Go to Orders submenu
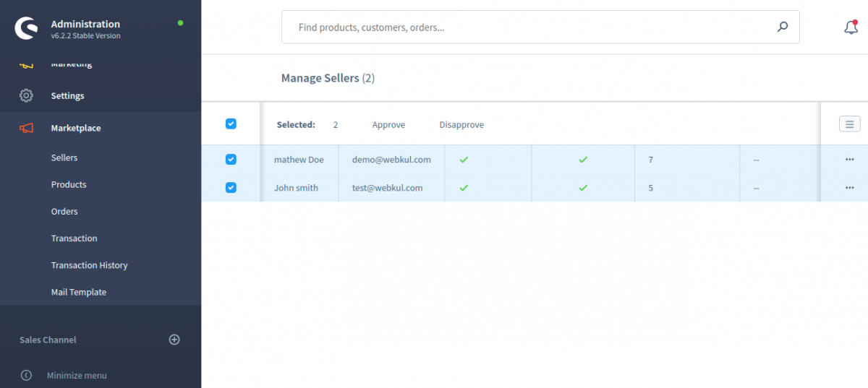The width and height of the screenshot is (868, 388). pyautogui.click(x=64, y=212)
